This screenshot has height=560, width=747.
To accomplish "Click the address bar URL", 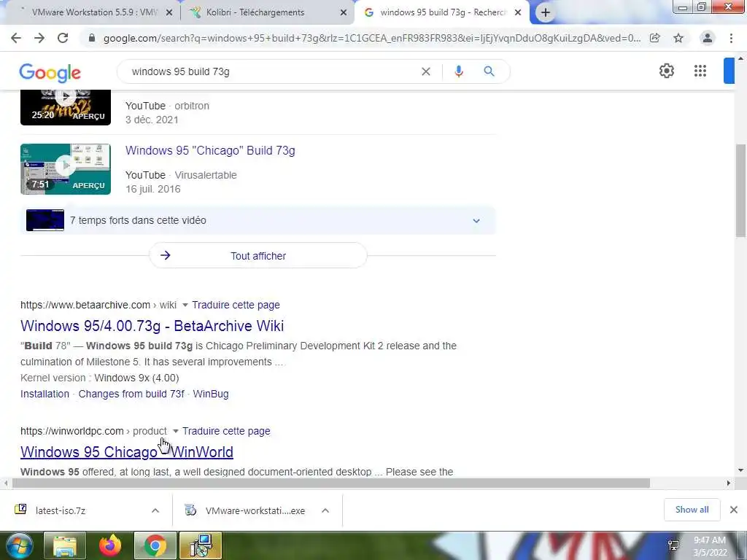I will (371, 38).
